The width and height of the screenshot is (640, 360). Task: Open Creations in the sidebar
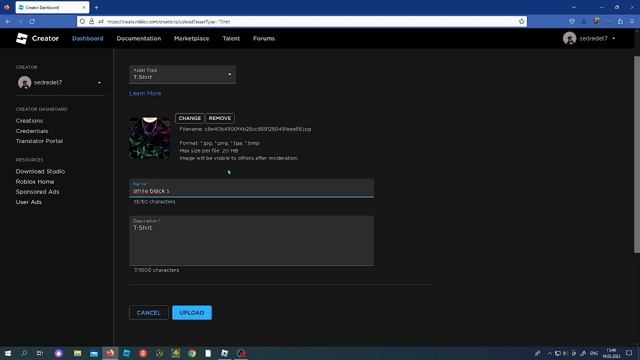pyautogui.click(x=29, y=121)
